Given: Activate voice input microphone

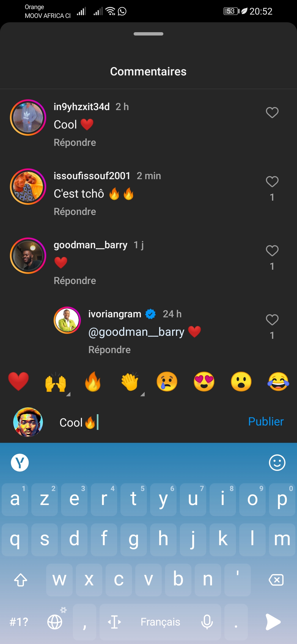Looking at the screenshot, I should coord(207,622).
